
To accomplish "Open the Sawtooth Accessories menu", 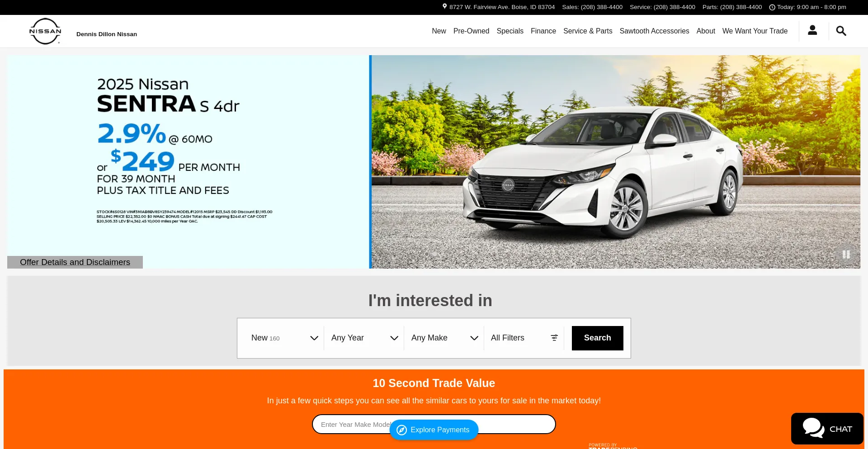I will pyautogui.click(x=654, y=31).
